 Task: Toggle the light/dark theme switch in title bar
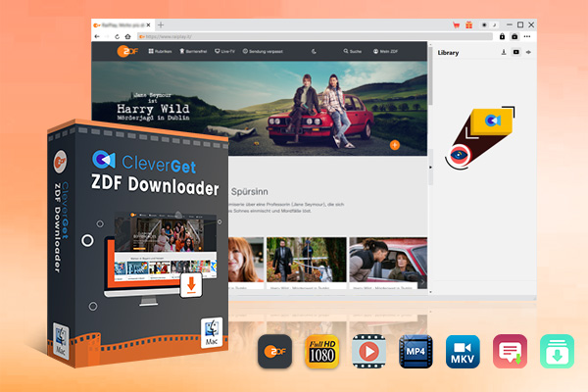pos(489,25)
